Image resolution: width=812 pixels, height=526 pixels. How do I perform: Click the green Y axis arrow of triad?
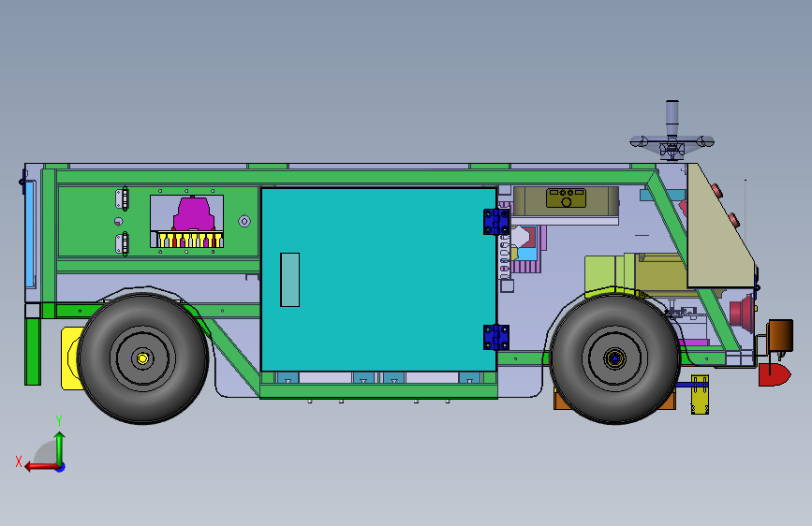(x=60, y=447)
